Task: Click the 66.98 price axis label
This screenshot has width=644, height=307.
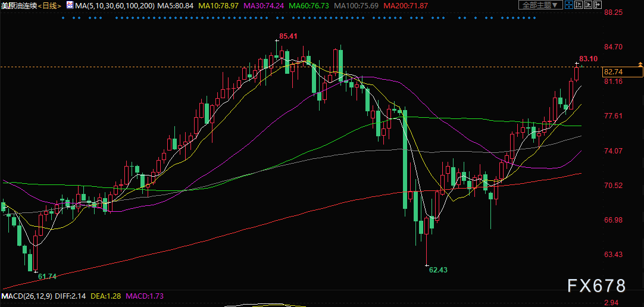Action: tap(614, 220)
